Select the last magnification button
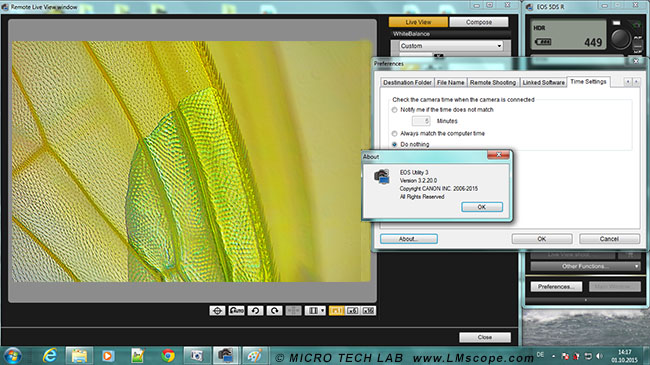Viewport: 650px width, 365px height. point(368,310)
